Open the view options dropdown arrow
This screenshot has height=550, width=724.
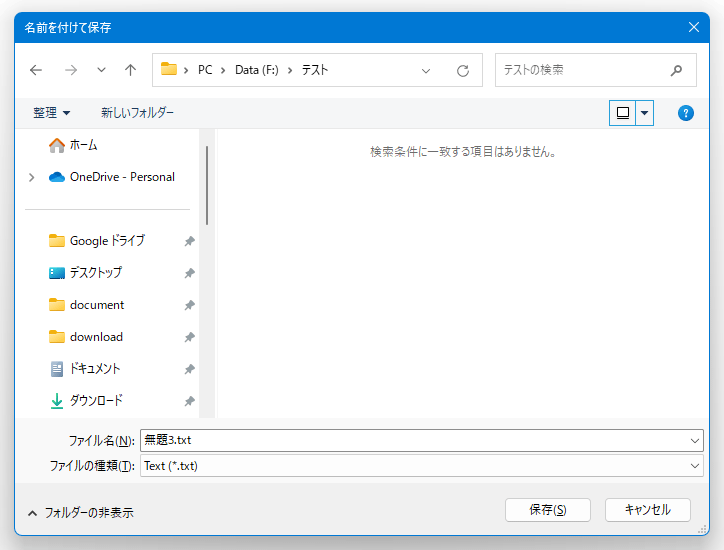coord(645,113)
